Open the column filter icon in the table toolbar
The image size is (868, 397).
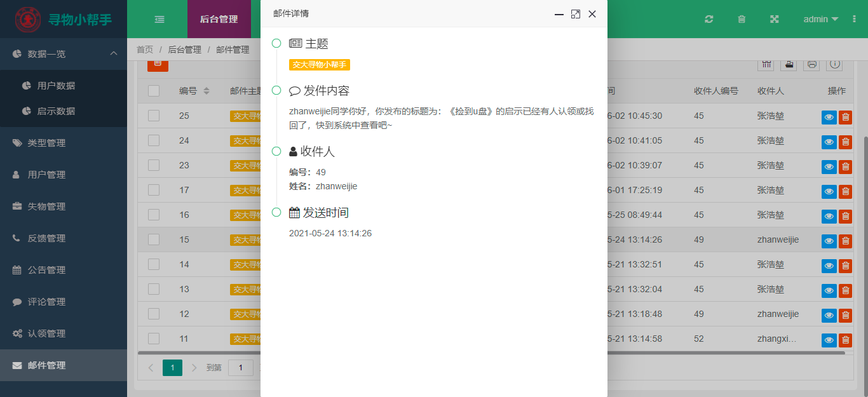[x=766, y=64]
